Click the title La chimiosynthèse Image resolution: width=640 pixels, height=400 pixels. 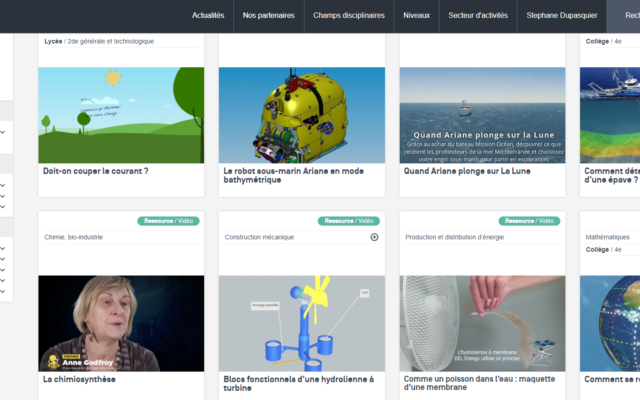pos(79,379)
